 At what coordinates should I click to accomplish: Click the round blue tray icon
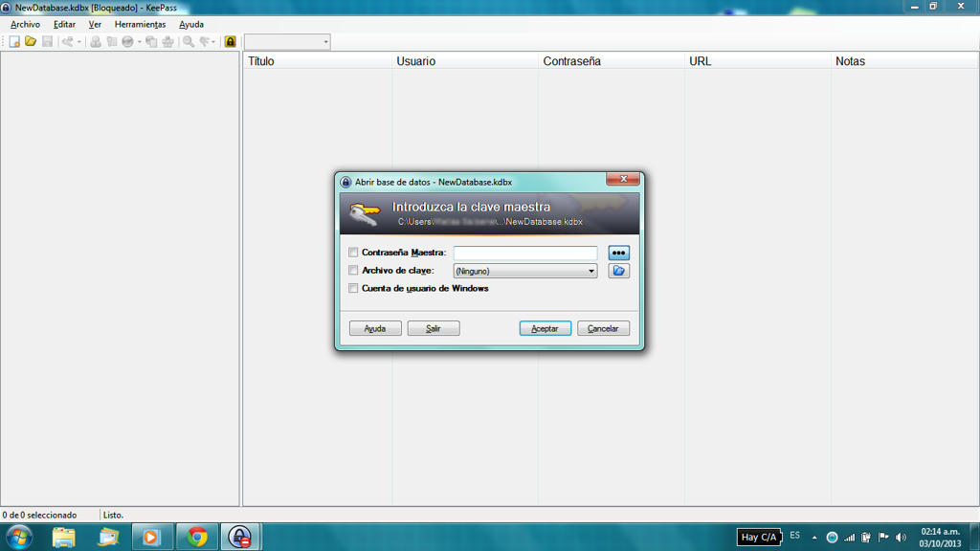[x=832, y=538]
